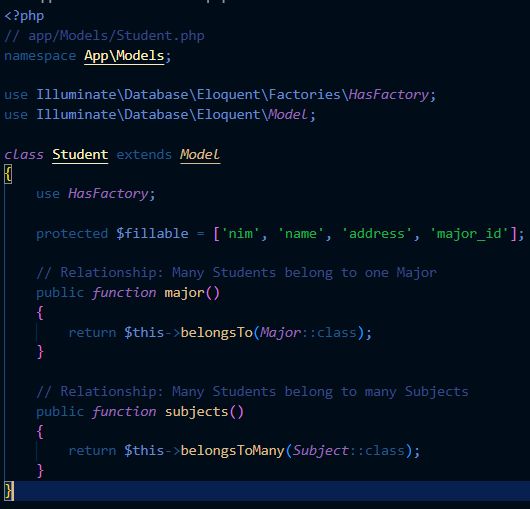Screen dimensions: 530x509
Task: Click the app/Models/Student.php comment line
Action: tap(104, 36)
